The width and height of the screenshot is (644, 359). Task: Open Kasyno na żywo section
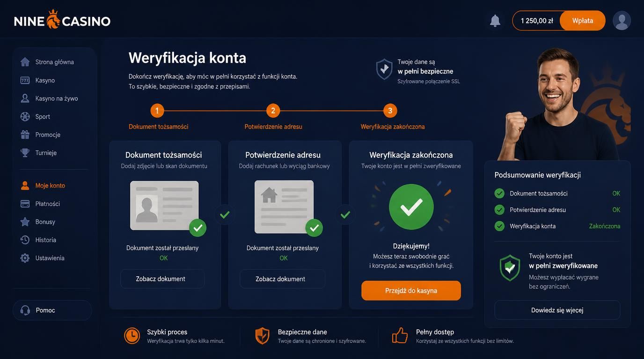point(57,98)
